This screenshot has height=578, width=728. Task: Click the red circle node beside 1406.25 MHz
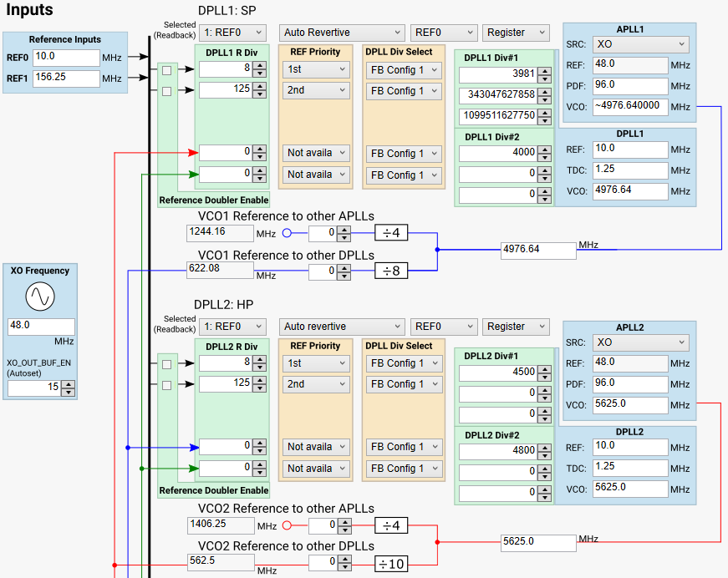coord(287,526)
